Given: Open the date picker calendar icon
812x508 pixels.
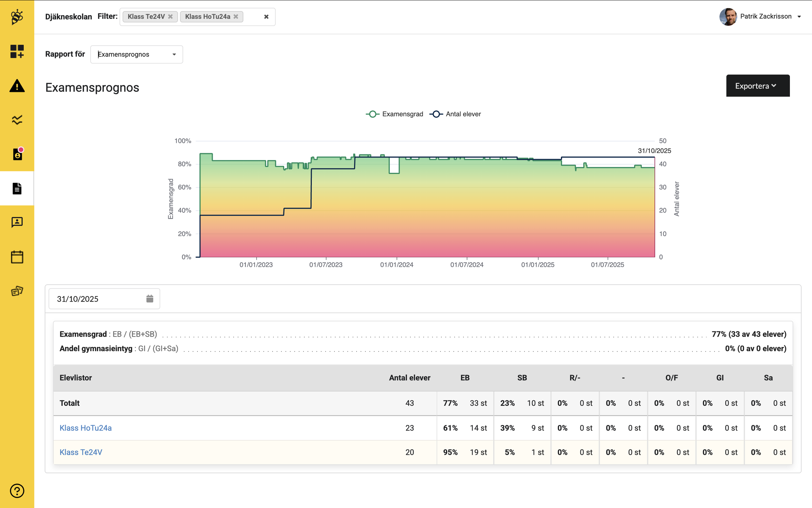Looking at the screenshot, I should tap(150, 299).
